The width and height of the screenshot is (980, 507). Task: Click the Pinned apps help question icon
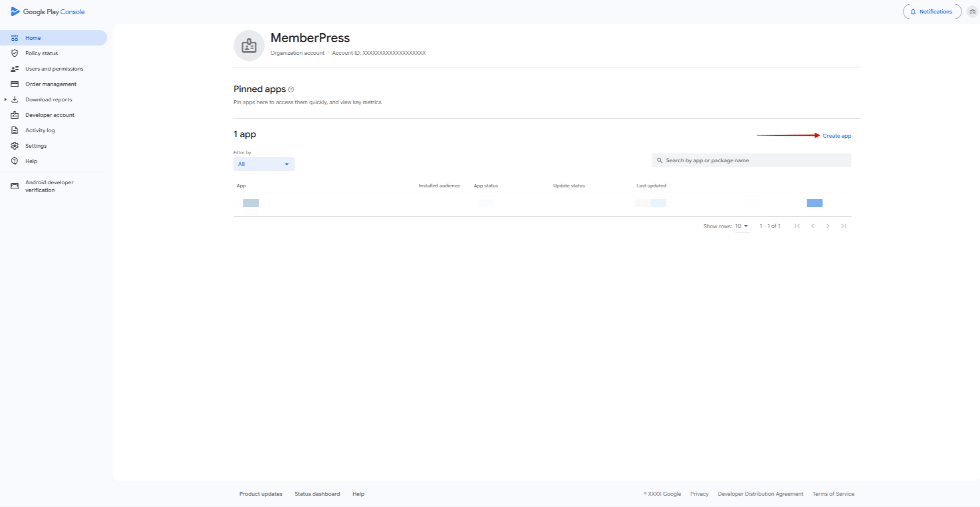pos(291,89)
